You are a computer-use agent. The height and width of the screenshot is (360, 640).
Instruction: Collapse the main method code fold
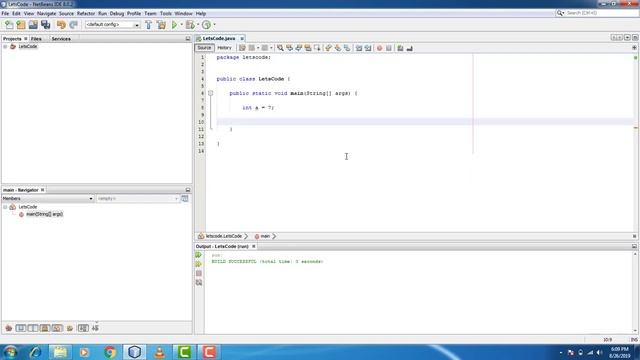211,93
